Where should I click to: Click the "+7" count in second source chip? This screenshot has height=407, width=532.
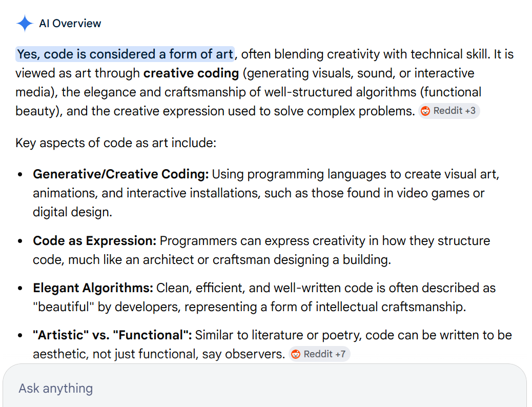[x=340, y=354]
